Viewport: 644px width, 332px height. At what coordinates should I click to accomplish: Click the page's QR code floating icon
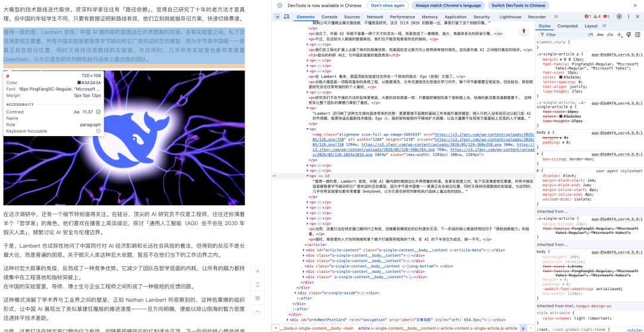[258, 297]
